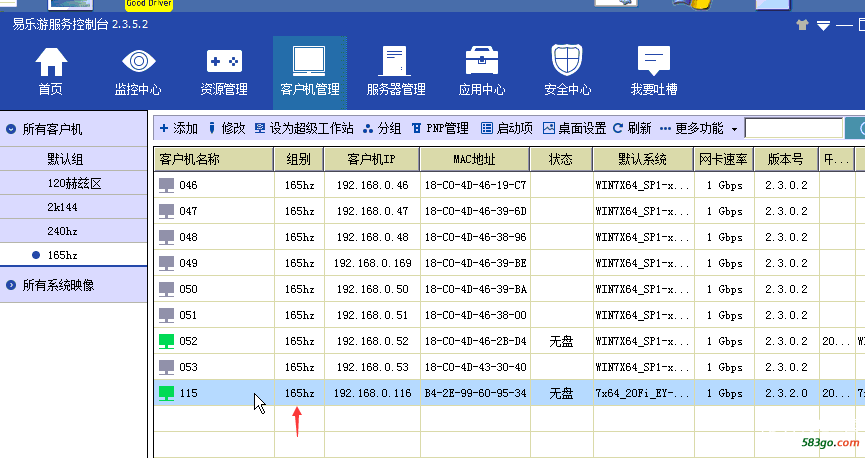Select MAC cell 18-C0-4D-46-39-BA
The height and width of the screenshot is (458, 865).
coord(475,289)
